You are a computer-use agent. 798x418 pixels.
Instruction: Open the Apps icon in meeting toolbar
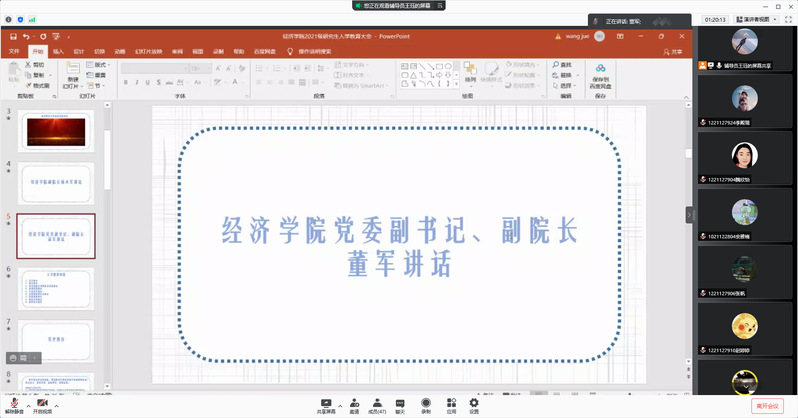(451, 403)
